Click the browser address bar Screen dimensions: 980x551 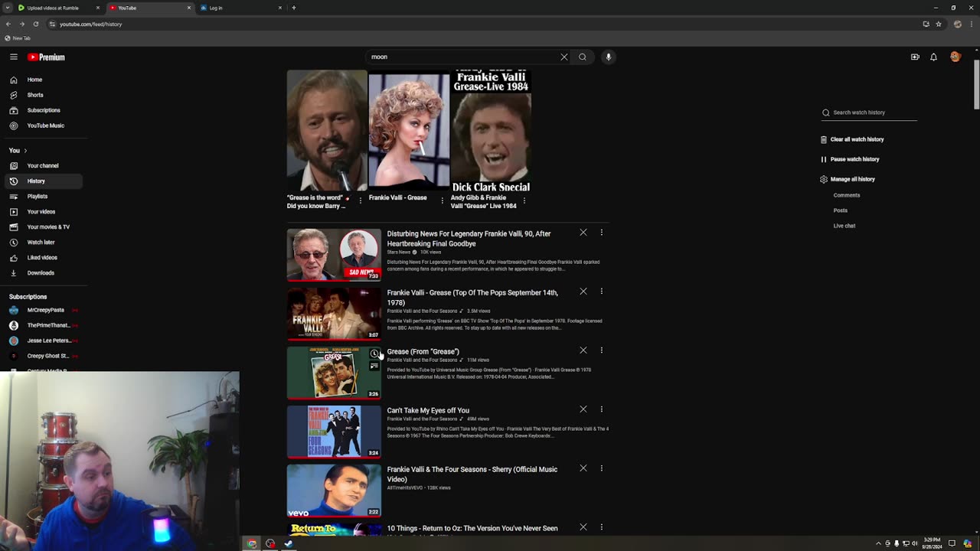482,24
